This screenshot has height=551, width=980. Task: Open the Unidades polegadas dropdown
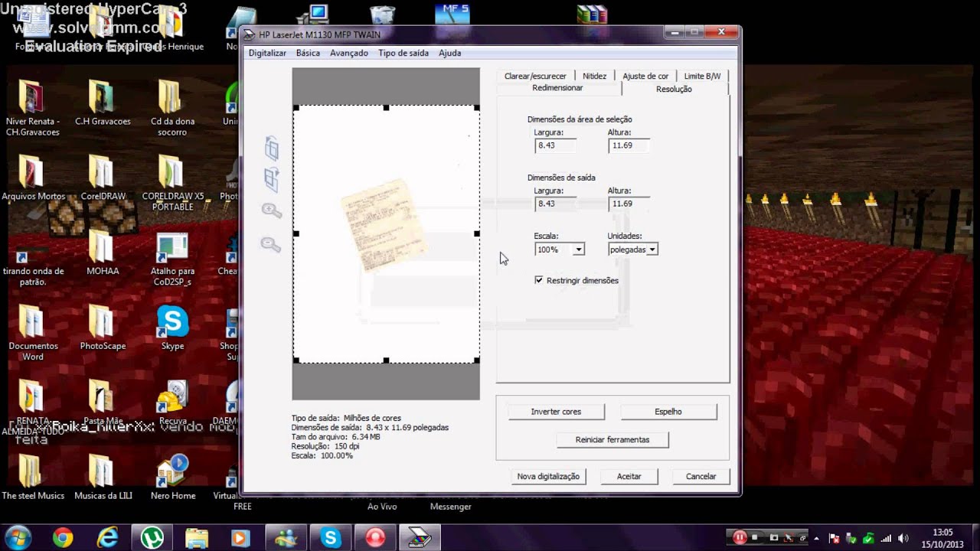coord(652,249)
